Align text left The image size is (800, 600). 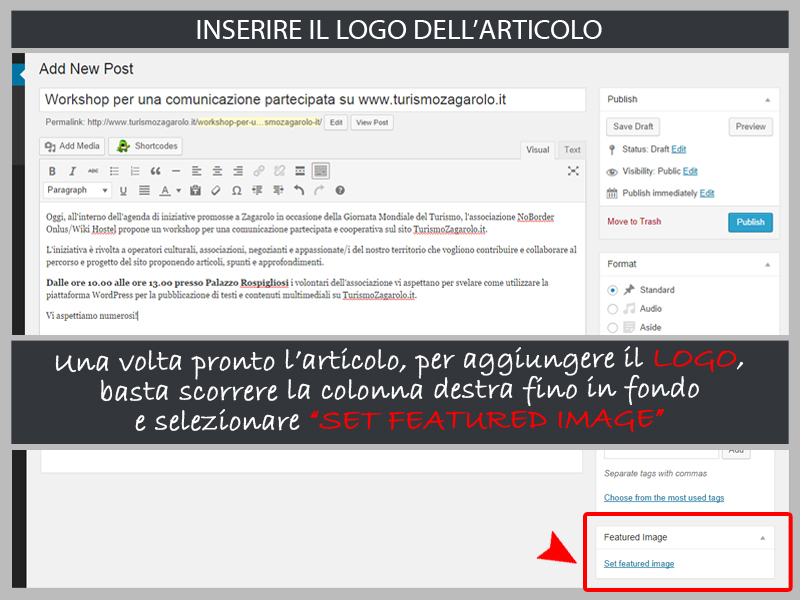click(196, 171)
